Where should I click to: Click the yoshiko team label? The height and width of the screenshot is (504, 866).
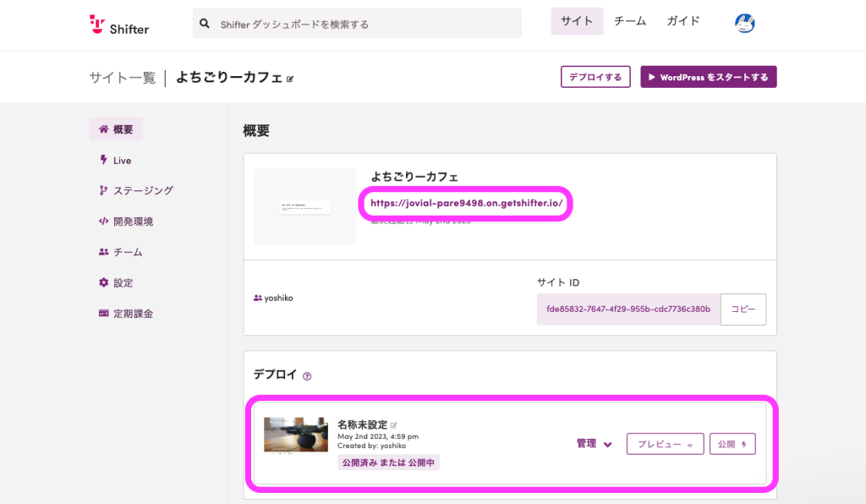point(273,299)
